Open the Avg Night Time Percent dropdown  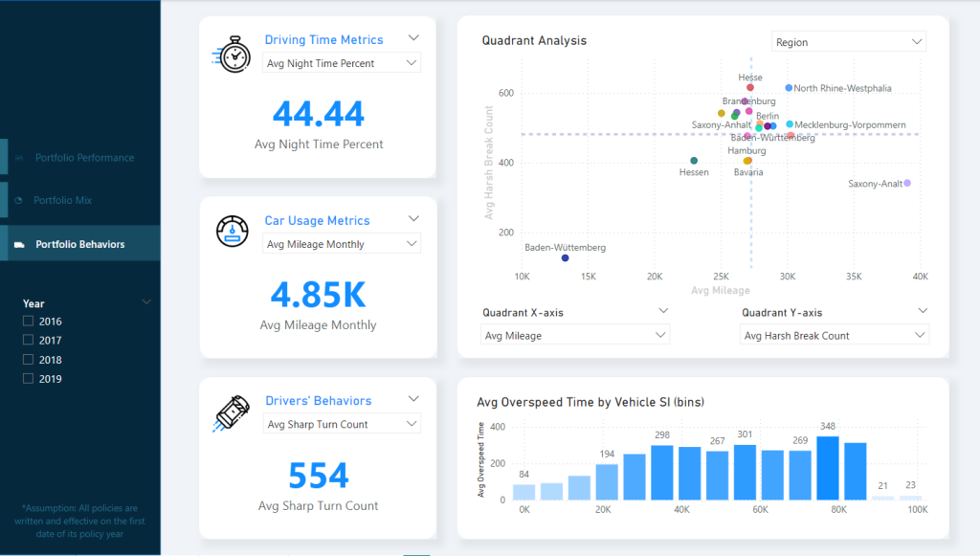341,63
